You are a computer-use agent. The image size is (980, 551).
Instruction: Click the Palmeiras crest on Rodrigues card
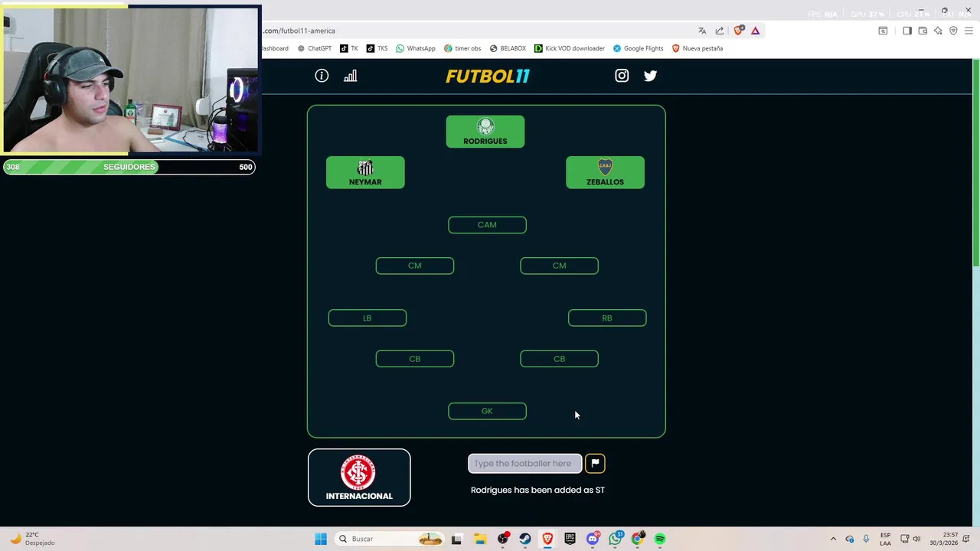click(485, 127)
